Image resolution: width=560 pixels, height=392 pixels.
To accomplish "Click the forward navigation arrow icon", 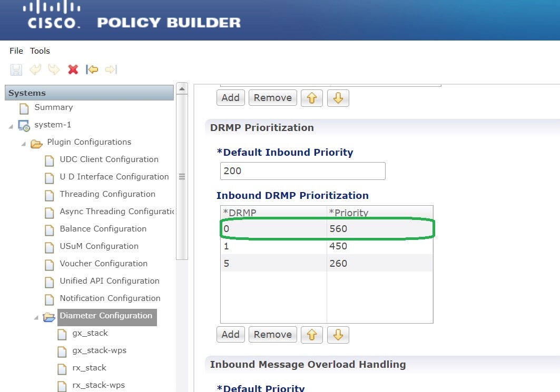I will coord(111,69).
